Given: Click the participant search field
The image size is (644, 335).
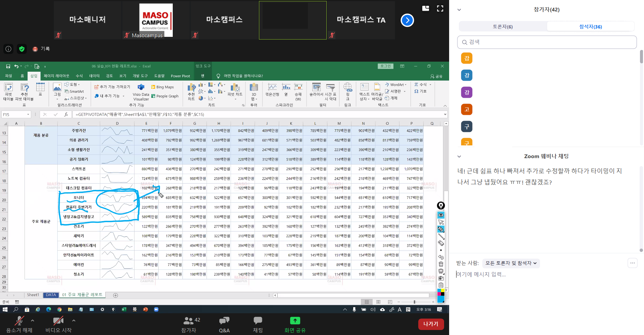Looking at the screenshot, I should click(x=547, y=42).
